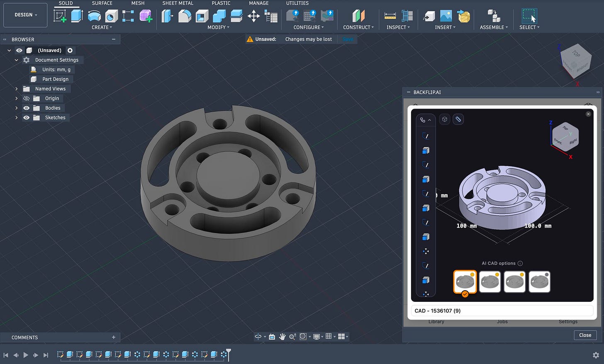Open the DESIGN workspace dropdown

25,15
